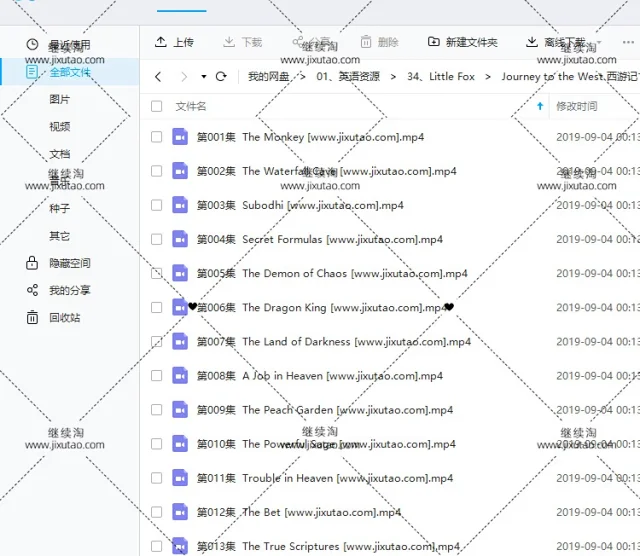Navigate to 34、Little Fox breadcrumb
Screen dimensions: 640x556
(x=441, y=76)
